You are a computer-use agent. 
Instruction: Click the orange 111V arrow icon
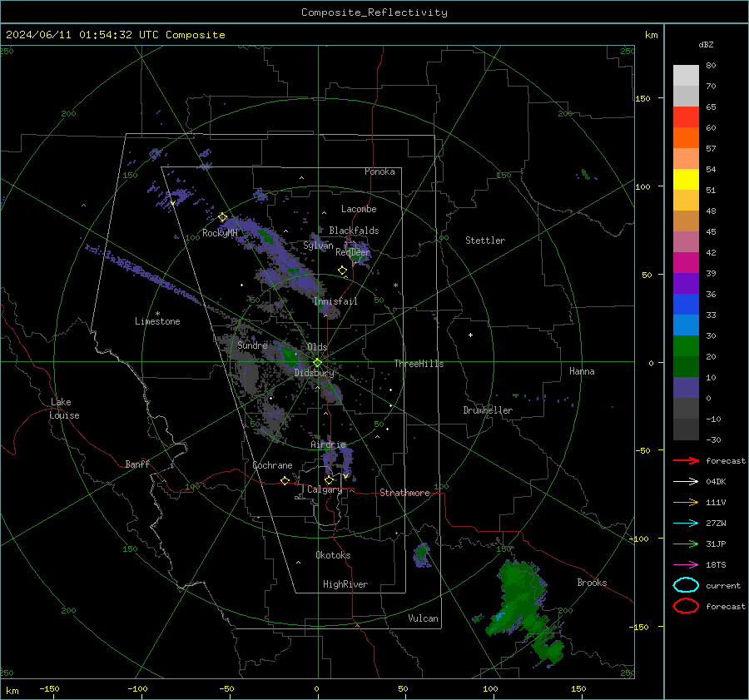pos(686,502)
